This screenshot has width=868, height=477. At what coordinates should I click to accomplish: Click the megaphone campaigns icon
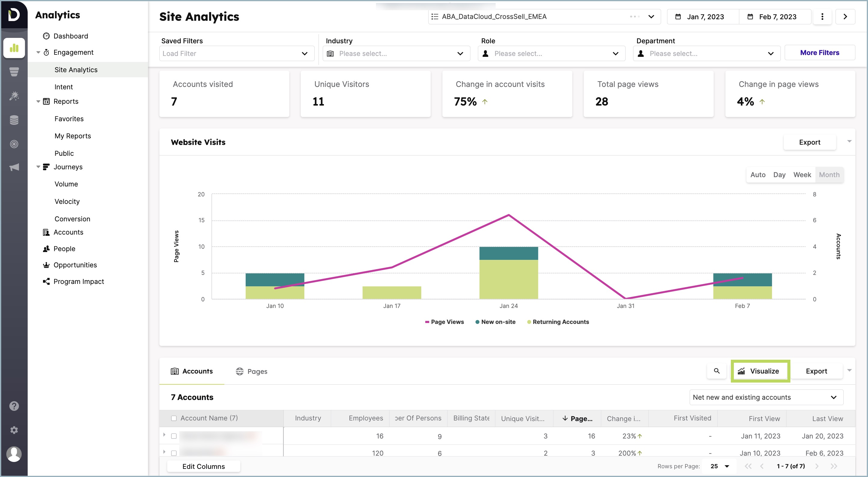14,167
